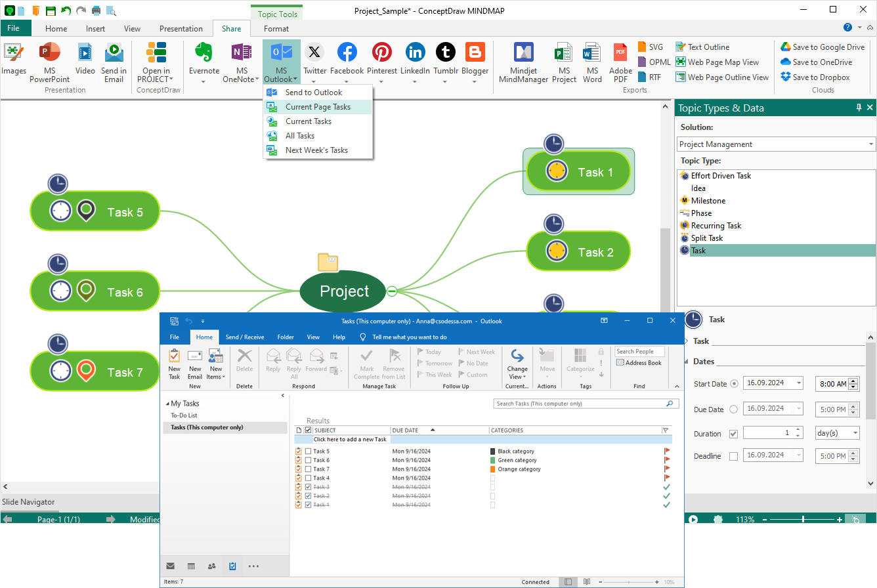Image resolution: width=877 pixels, height=588 pixels.
Task: Export the map as RTF
Action: tap(650, 77)
